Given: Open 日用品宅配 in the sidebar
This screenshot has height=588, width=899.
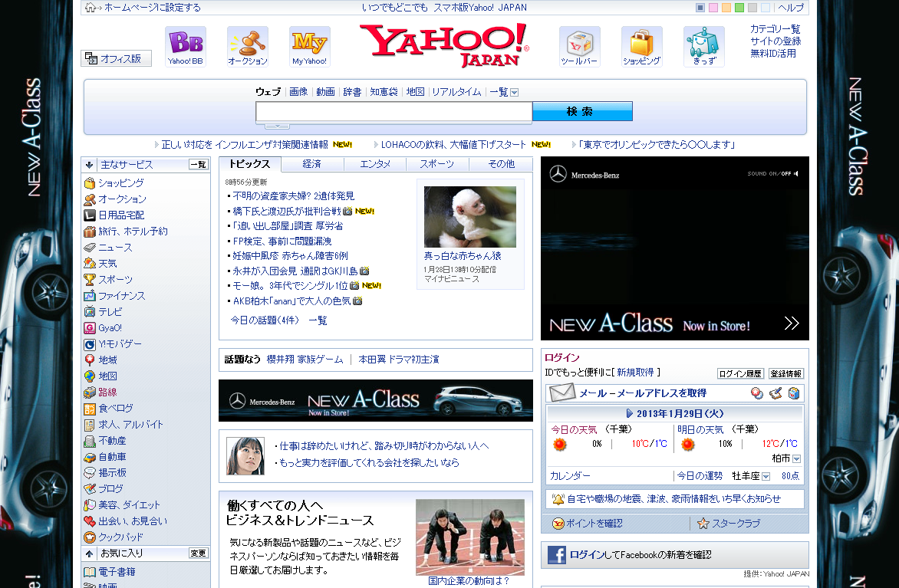Looking at the screenshot, I should [x=121, y=215].
